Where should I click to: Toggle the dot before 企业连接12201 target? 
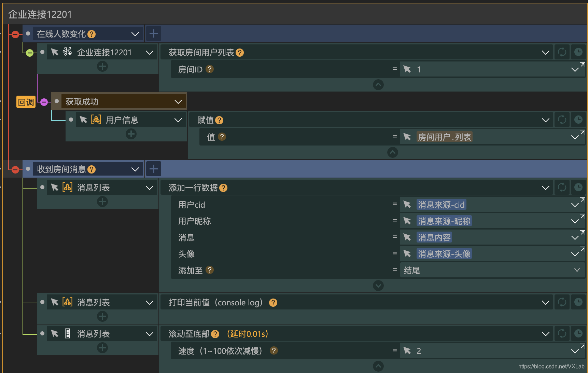tap(42, 52)
